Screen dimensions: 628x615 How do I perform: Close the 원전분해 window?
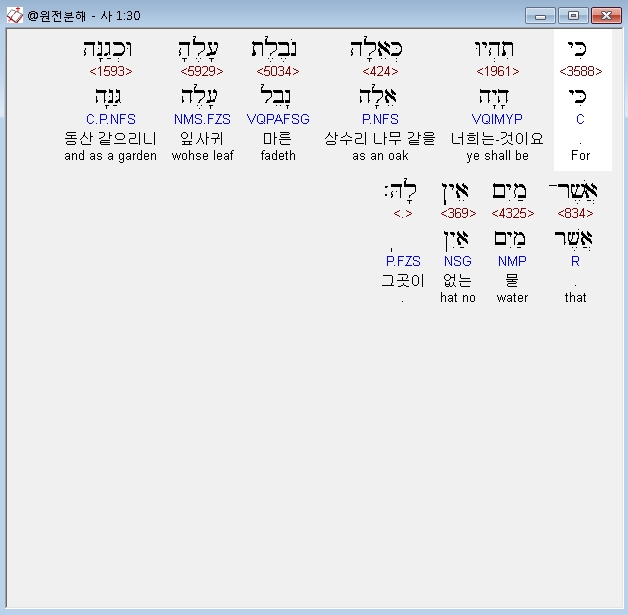pyautogui.click(x=606, y=16)
